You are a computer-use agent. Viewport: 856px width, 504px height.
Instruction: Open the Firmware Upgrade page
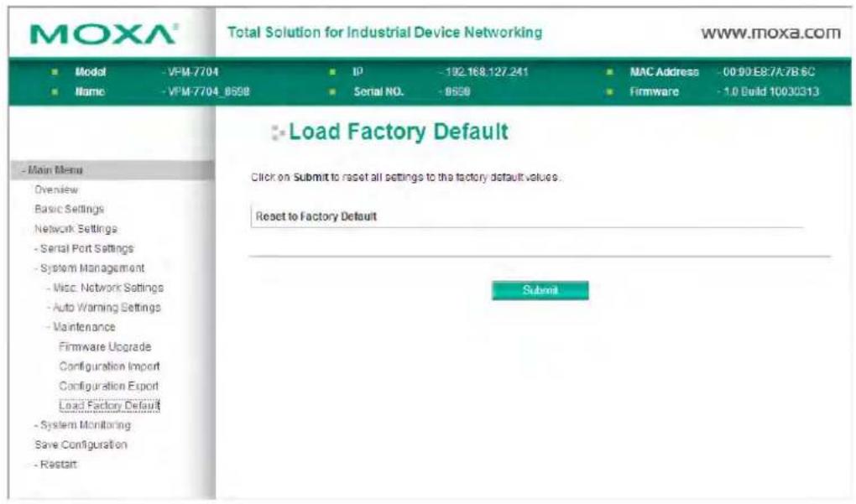105,347
